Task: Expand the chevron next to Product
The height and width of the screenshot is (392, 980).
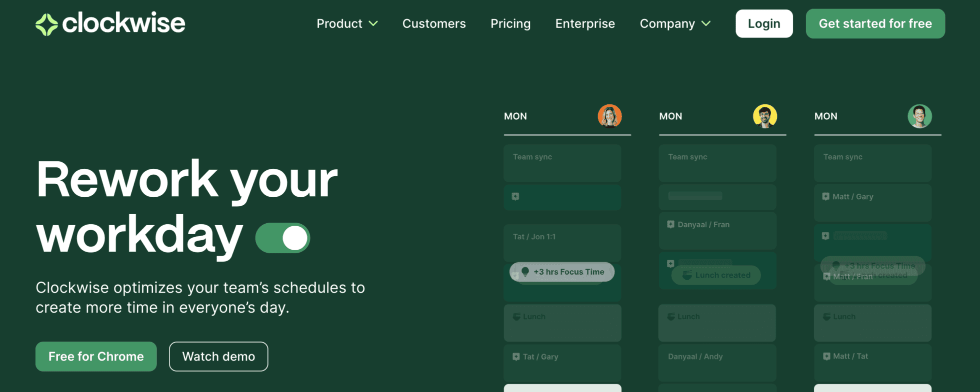Action: tap(373, 23)
